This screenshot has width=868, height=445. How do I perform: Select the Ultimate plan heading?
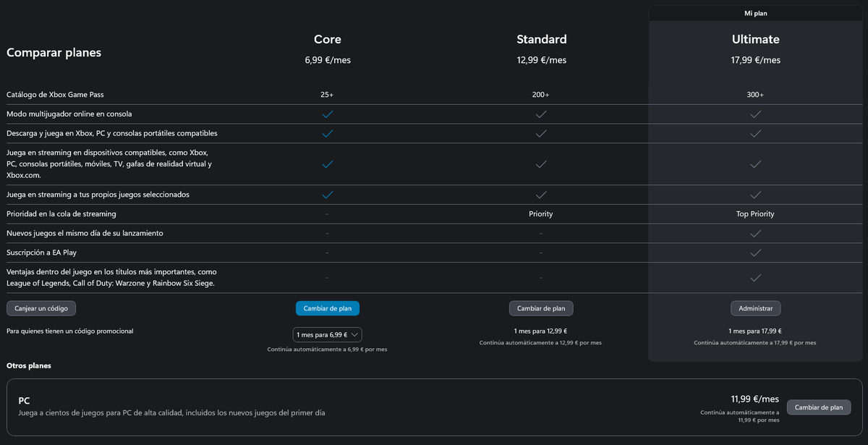click(x=755, y=39)
